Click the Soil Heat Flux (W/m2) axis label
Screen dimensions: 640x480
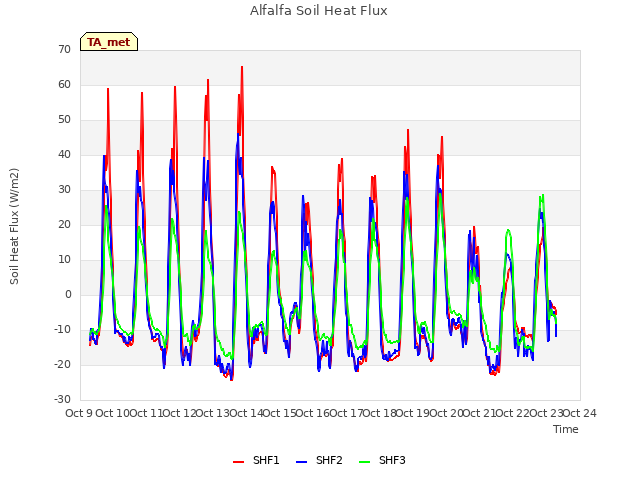coord(14,226)
